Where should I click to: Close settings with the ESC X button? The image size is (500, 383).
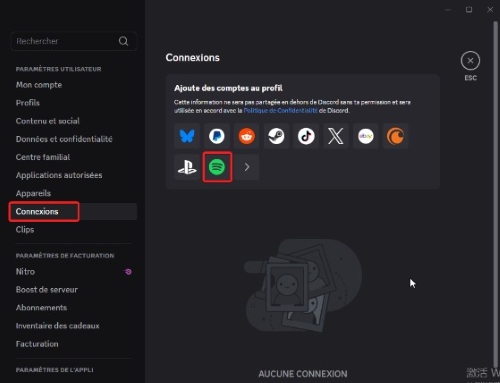[470, 61]
